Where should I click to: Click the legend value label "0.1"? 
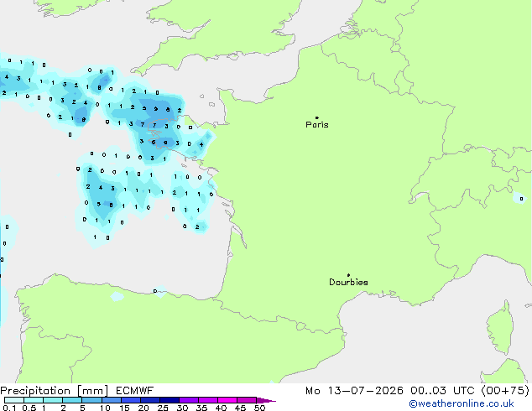pos(9,408)
